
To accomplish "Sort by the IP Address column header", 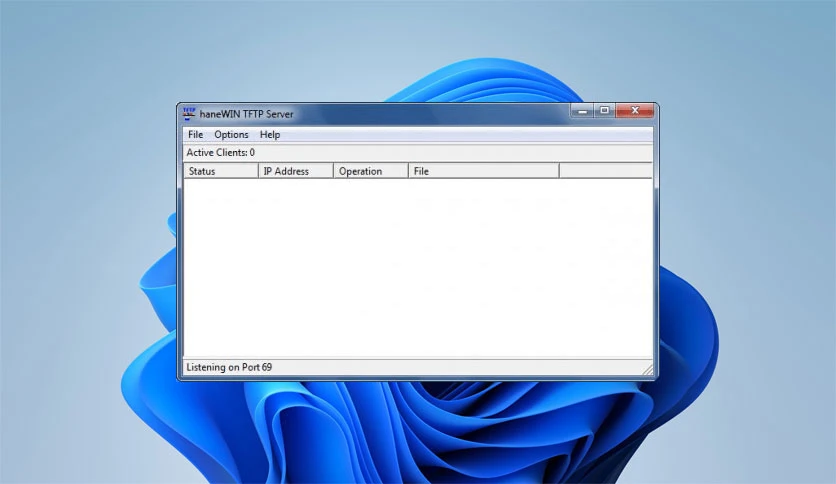I will coord(296,171).
